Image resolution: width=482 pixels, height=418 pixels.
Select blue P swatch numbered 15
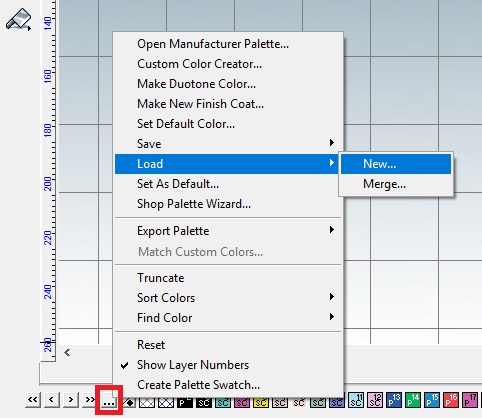pyautogui.click(x=432, y=400)
